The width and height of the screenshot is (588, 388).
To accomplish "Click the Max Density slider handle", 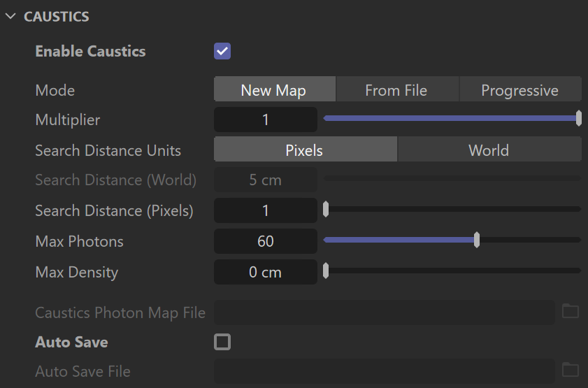I will coord(326,271).
